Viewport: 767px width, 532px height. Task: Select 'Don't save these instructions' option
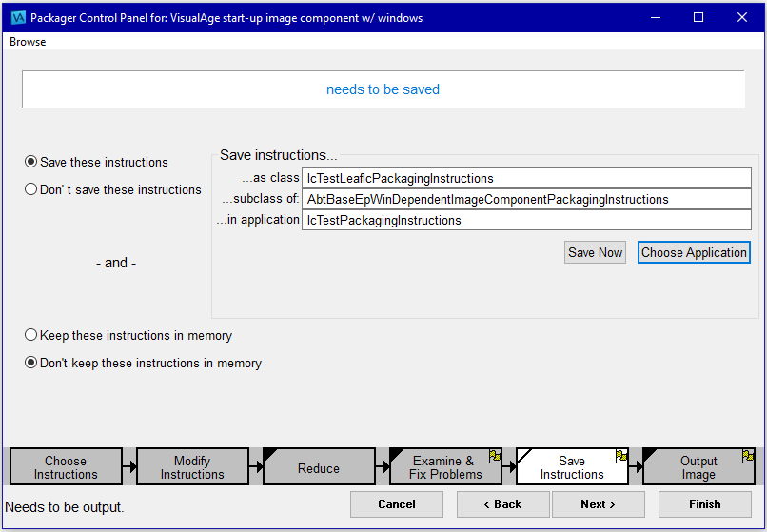point(31,189)
